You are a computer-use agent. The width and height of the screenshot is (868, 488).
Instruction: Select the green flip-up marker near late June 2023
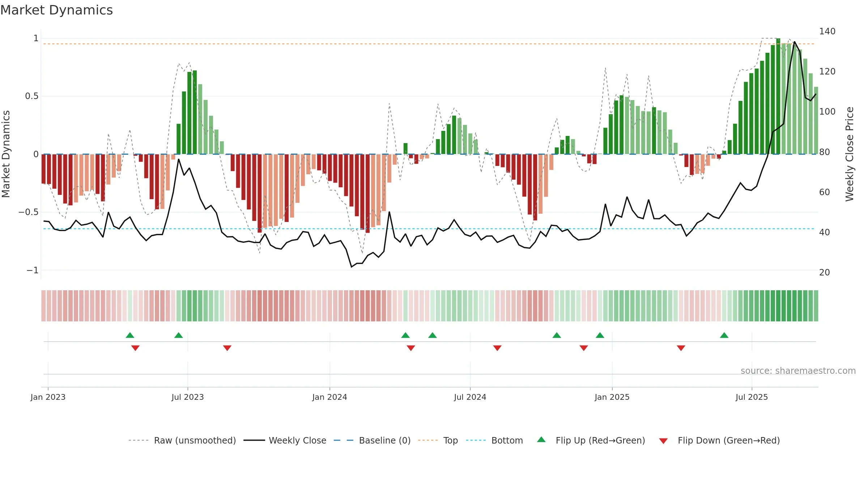click(179, 335)
